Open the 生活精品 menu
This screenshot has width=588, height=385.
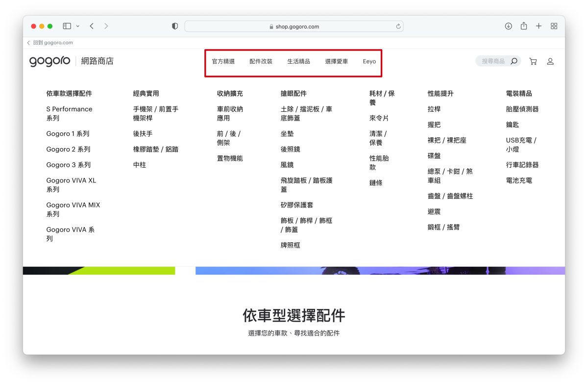point(299,61)
